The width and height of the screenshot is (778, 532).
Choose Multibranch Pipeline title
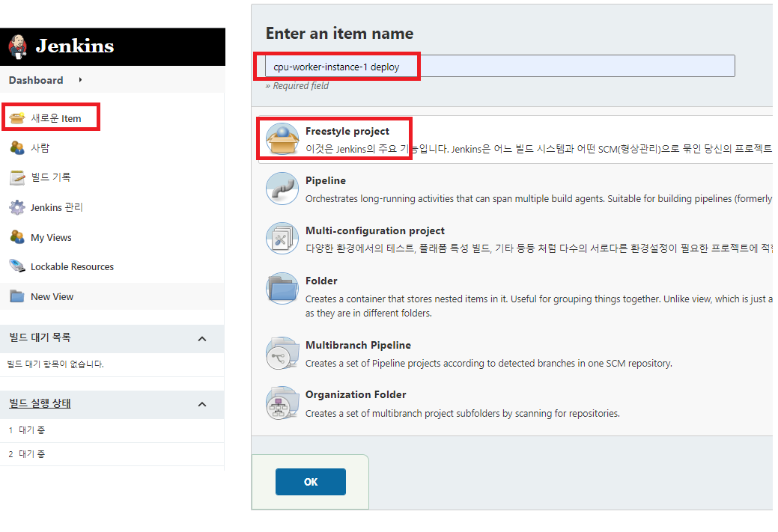pyautogui.click(x=358, y=345)
